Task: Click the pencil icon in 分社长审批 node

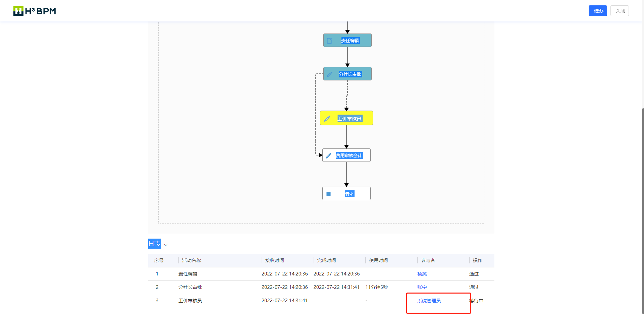Action: click(329, 74)
